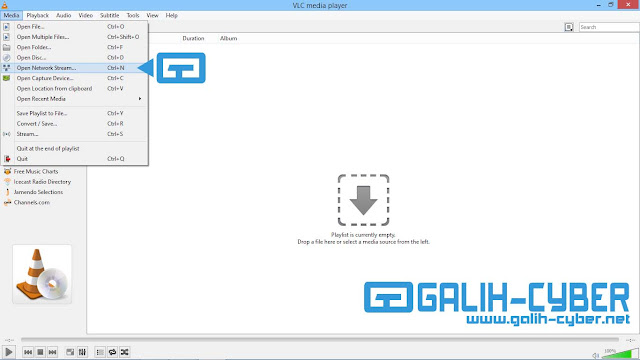The image size is (640, 360).
Task: Choose Quit from Media menu
Action: tap(74, 159)
